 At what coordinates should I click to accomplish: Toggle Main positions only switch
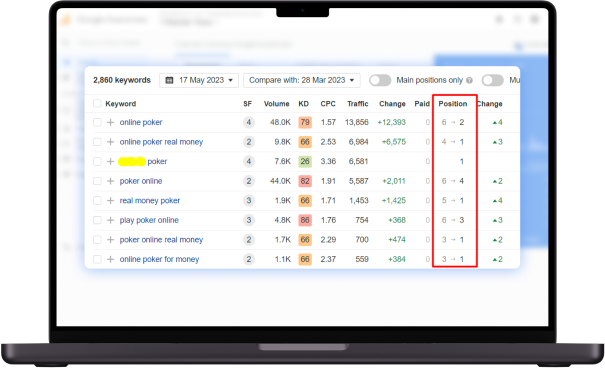380,80
